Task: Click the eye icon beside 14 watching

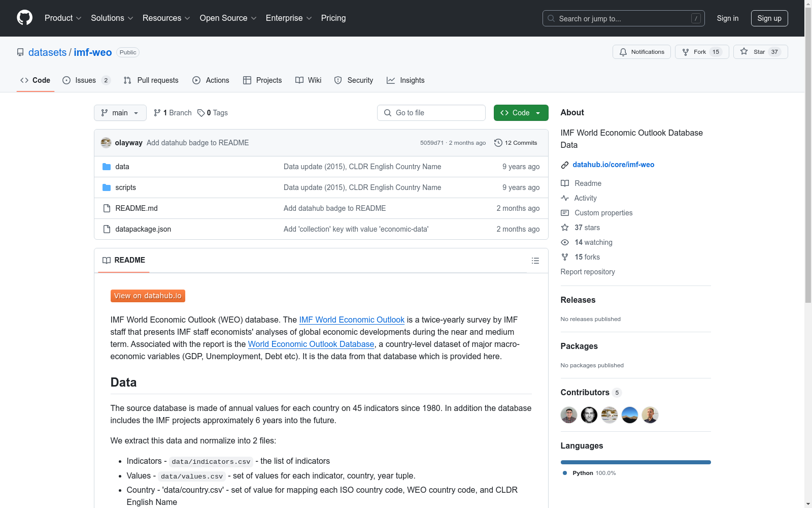Action: tap(565, 242)
